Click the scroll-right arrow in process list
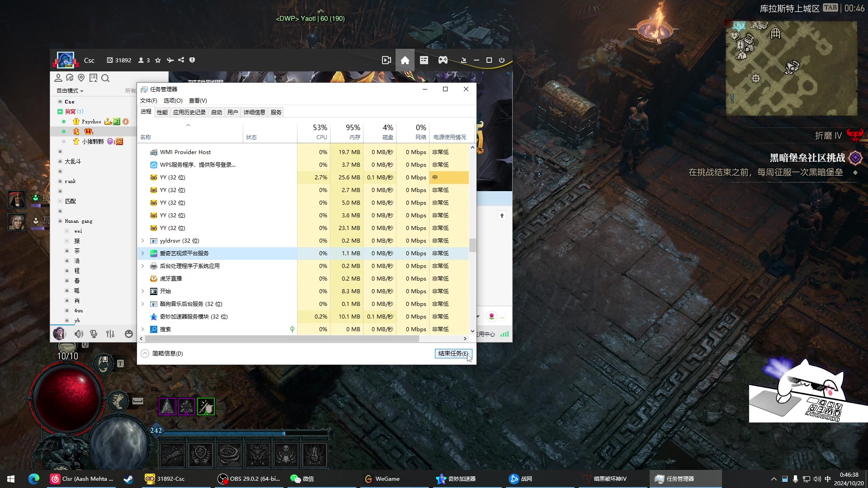Screen dimensions: 868x488 pos(465,338)
